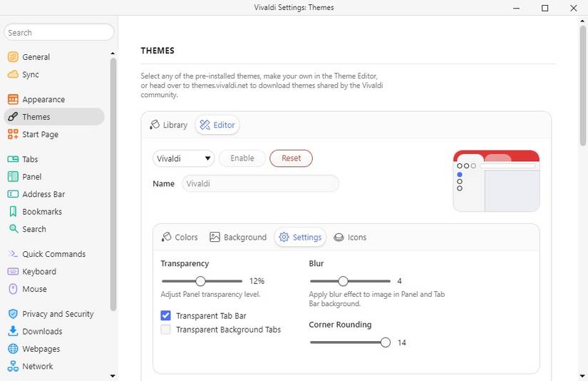Click the Background picture icon

215,237
